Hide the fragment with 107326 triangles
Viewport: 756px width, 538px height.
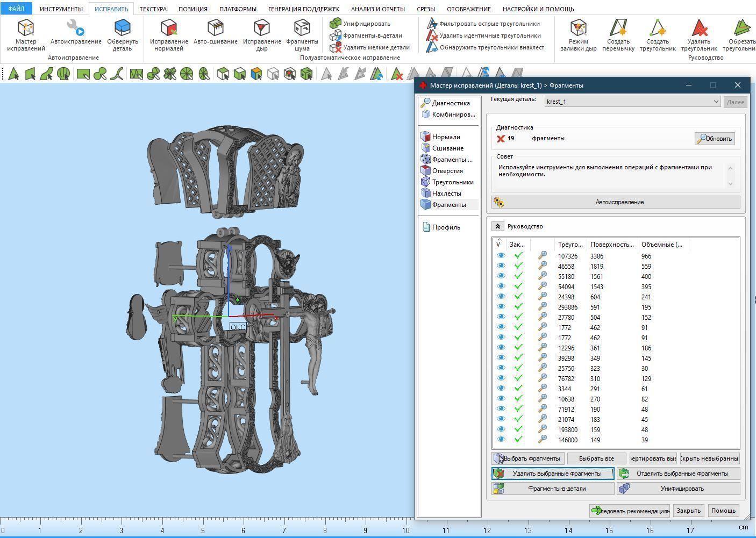click(501, 256)
